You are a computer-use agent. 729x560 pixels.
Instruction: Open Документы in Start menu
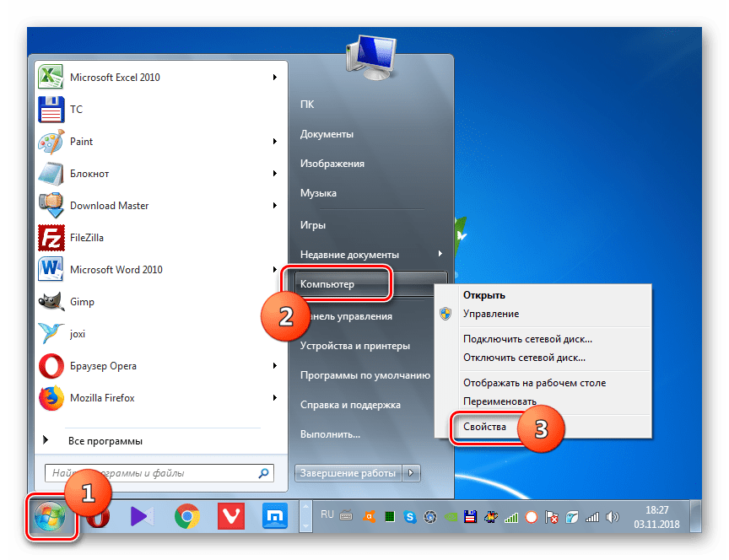(x=327, y=134)
